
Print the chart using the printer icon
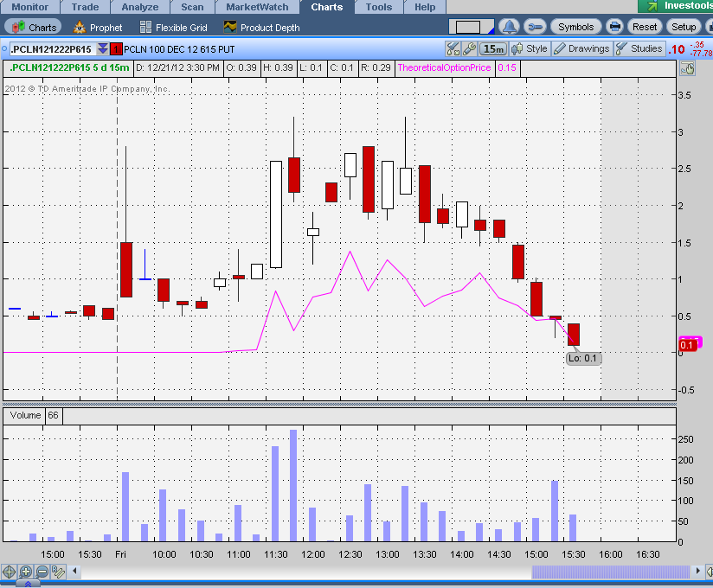click(x=614, y=27)
